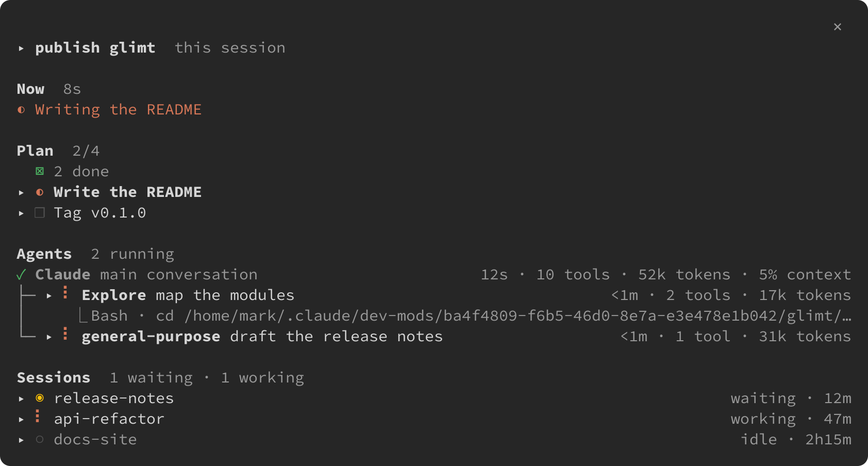
Task: Expand the Explore map the modules agent
Action: pyautogui.click(x=49, y=295)
